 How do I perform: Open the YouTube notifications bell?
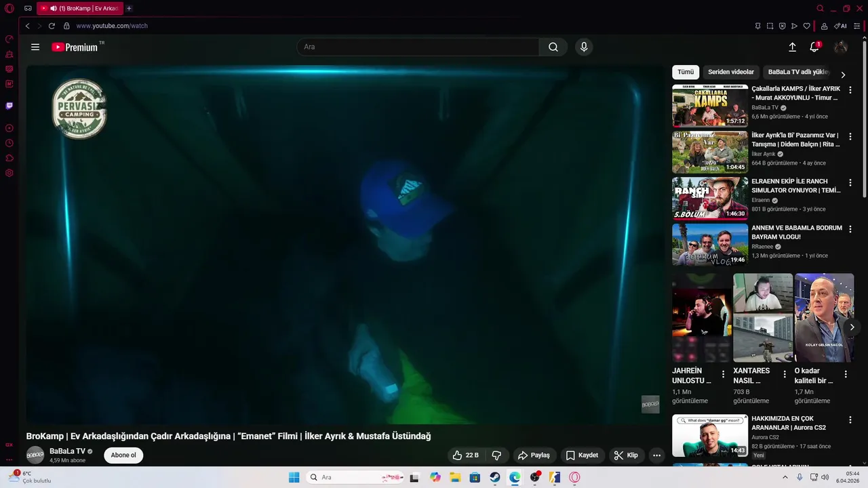click(814, 47)
